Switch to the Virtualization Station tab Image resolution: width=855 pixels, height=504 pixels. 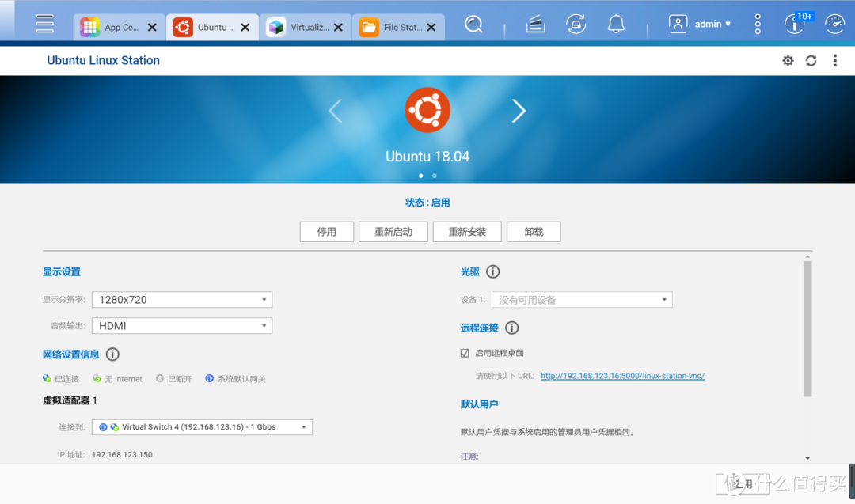tap(306, 27)
